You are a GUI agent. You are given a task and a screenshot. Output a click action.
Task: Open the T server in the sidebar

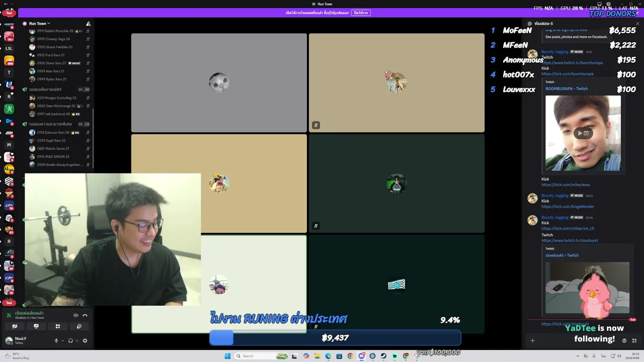(9, 72)
